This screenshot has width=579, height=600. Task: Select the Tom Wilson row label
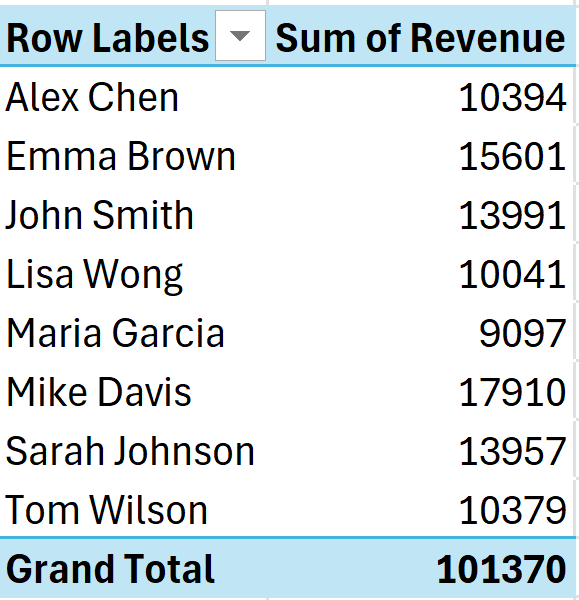(x=106, y=510)
